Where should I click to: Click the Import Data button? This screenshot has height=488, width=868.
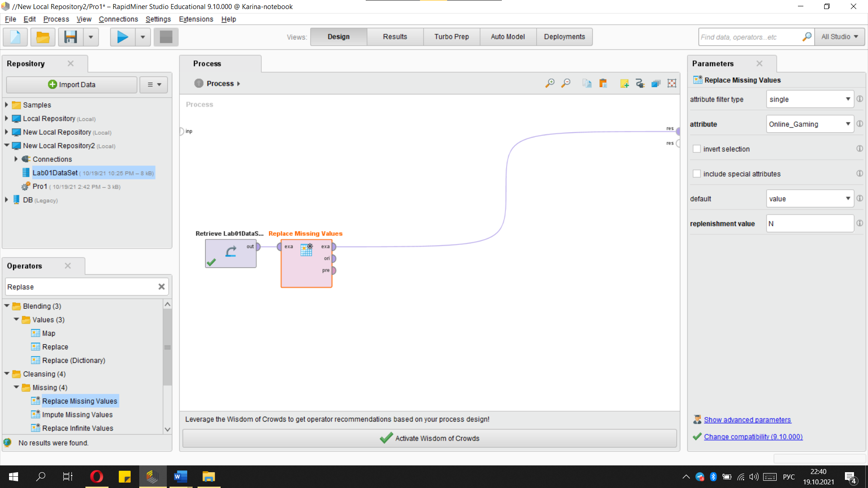coord(71,84)
